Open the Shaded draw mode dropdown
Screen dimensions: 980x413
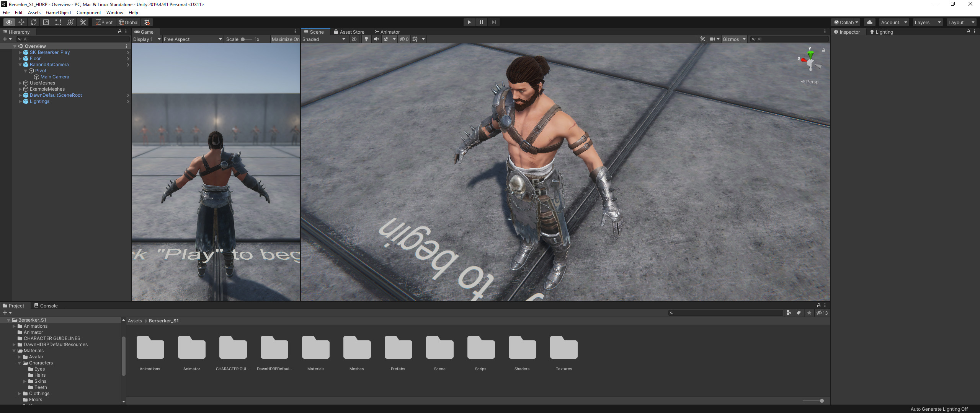(324, 39)
